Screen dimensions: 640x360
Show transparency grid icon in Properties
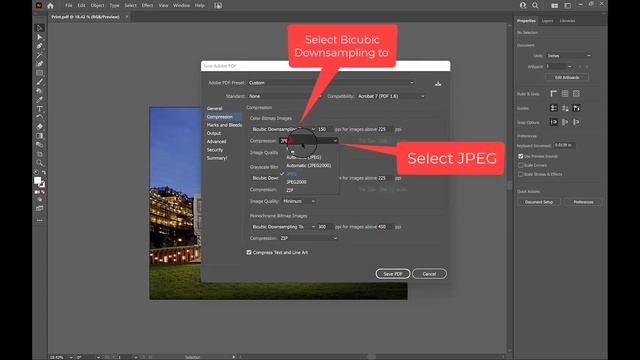click(x=576, y=94)
